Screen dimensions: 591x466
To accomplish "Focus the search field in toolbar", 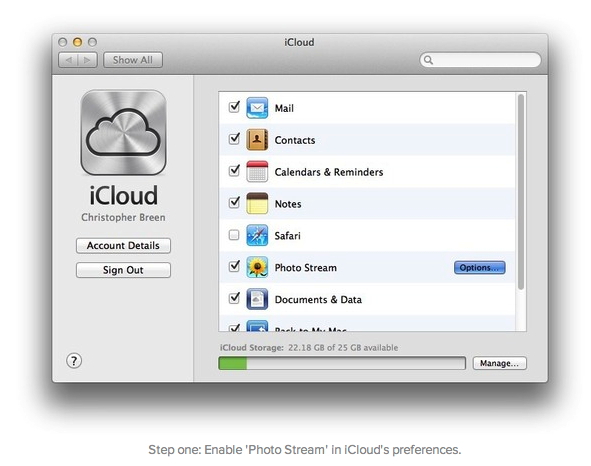I will click(480, 60).
